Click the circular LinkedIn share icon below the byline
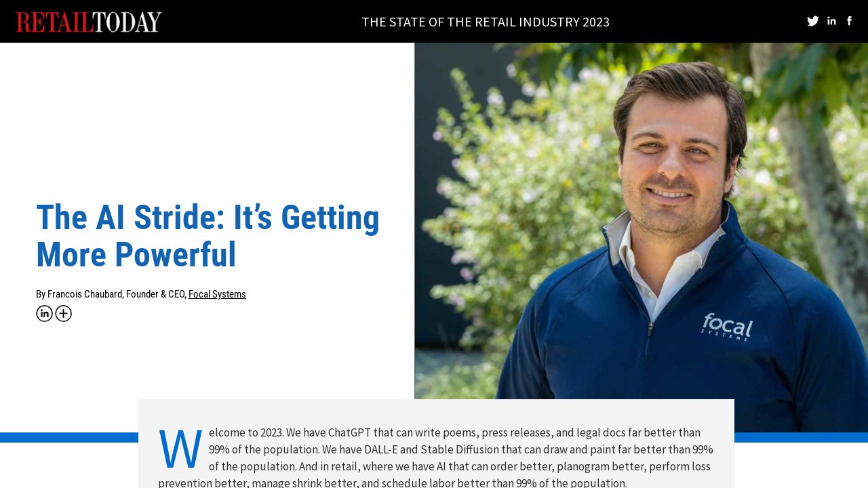Screen dimensions: 868x488 pos(44,313)
